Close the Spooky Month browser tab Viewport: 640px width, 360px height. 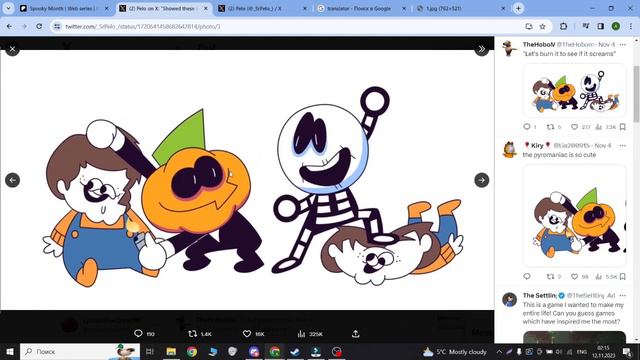click(107, 8)
